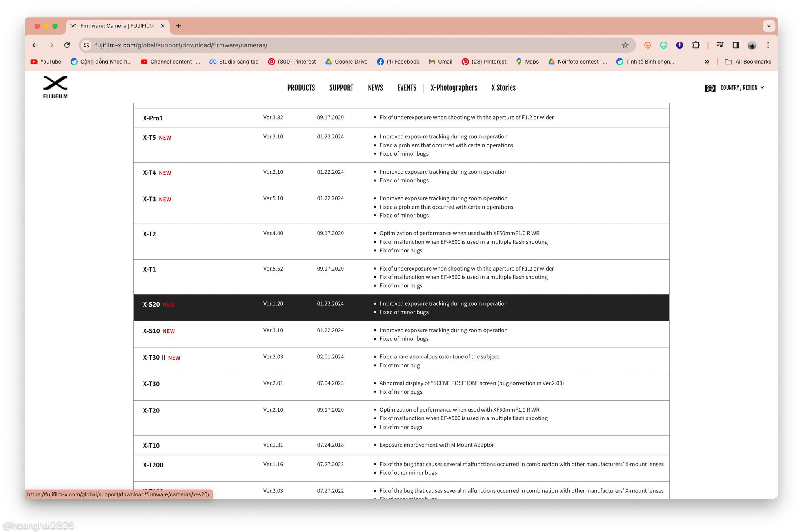Open the EVENTS menu item

(x=407, y=88)
